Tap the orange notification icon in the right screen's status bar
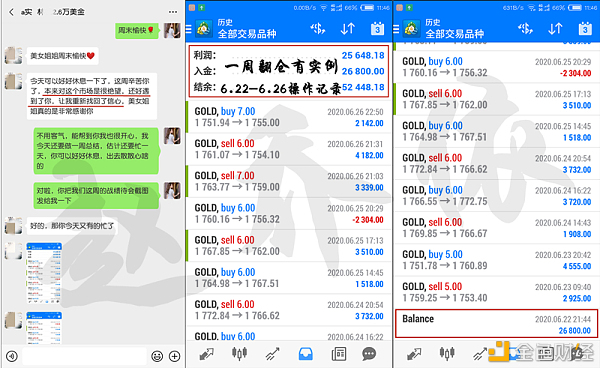The width and height of the screenshot is (600, 368). [x=399, y=7]
